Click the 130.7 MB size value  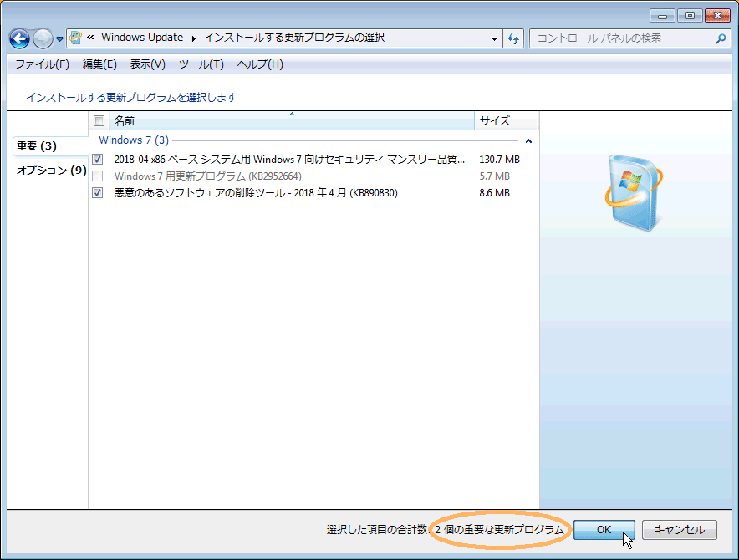coord(499,160)
